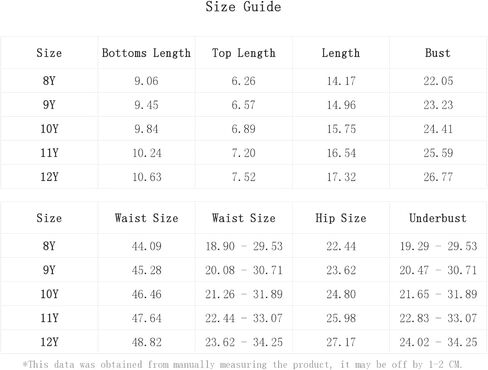Click the 8Y row in the top table

(244, 81)
